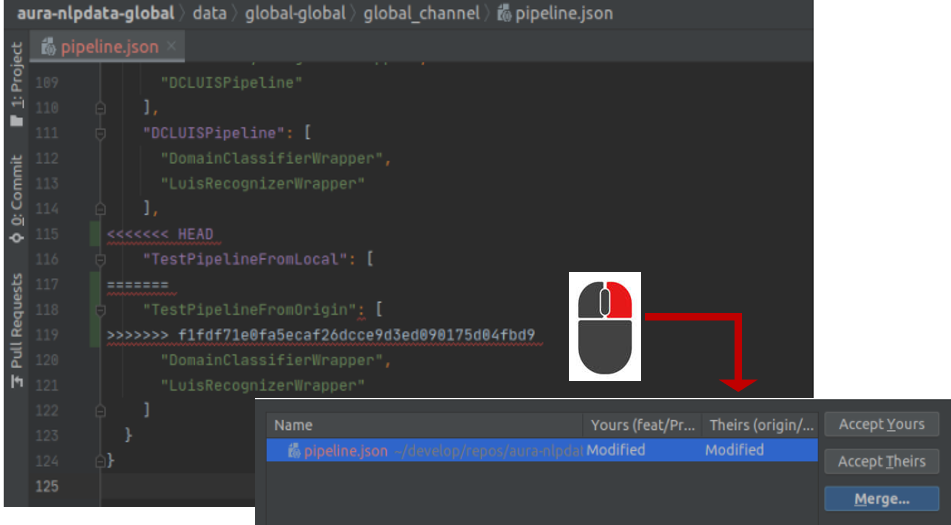Close the pipeline.json editor tab

tap(172, 46)
